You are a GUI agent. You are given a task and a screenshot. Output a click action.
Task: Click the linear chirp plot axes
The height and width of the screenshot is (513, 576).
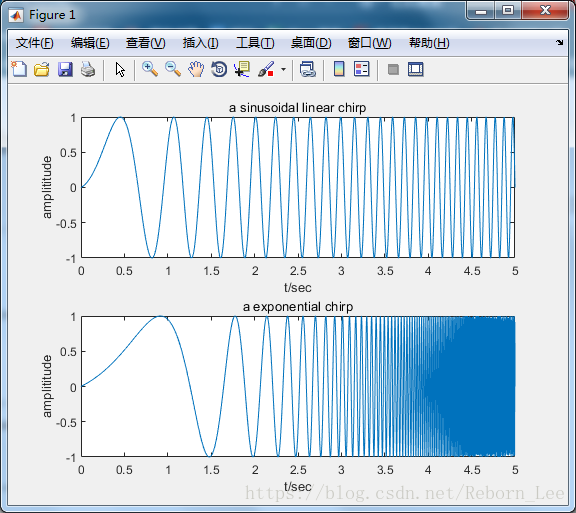(298, 187)
